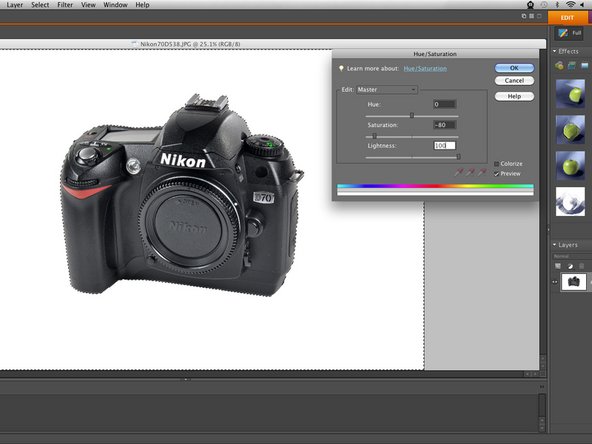Click the volume icon in the menu bar
This screenshot has height=444, width=592.
tap(582, 5)
